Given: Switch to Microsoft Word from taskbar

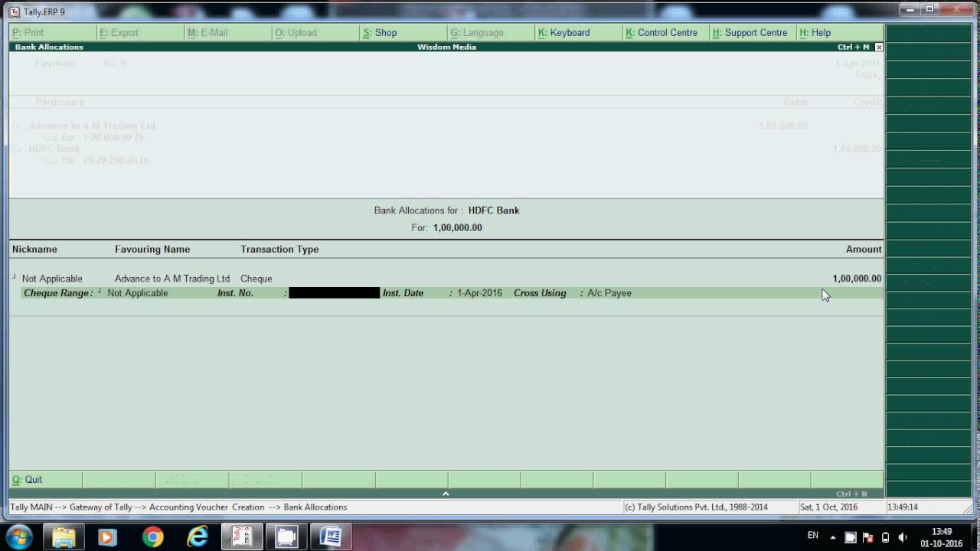Looking at the screenshot, I should point(331,537).
